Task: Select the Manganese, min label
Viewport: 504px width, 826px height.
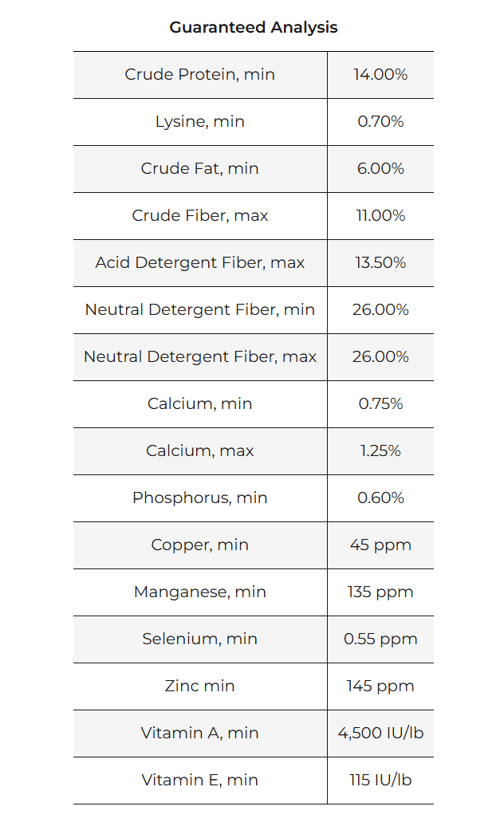Action: click(199, 592)
